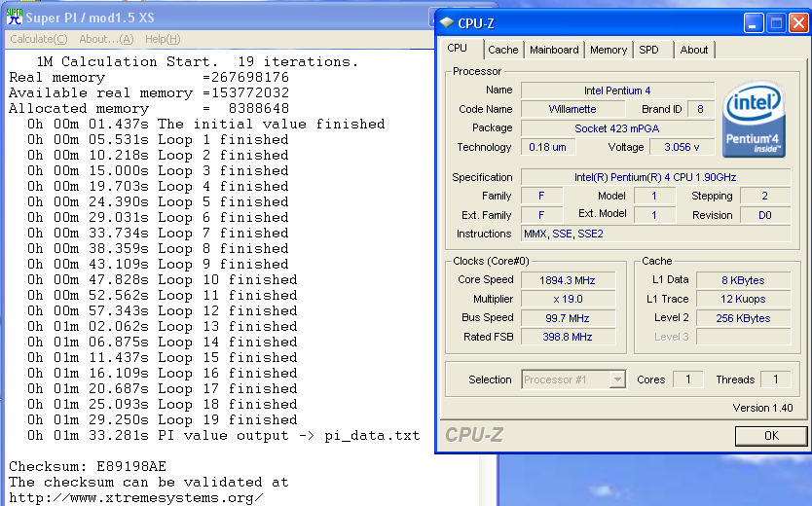Screen dimensions: 812x506
Task: Click the '1M Calculation Start' line
Action: (x=198, y=62)
